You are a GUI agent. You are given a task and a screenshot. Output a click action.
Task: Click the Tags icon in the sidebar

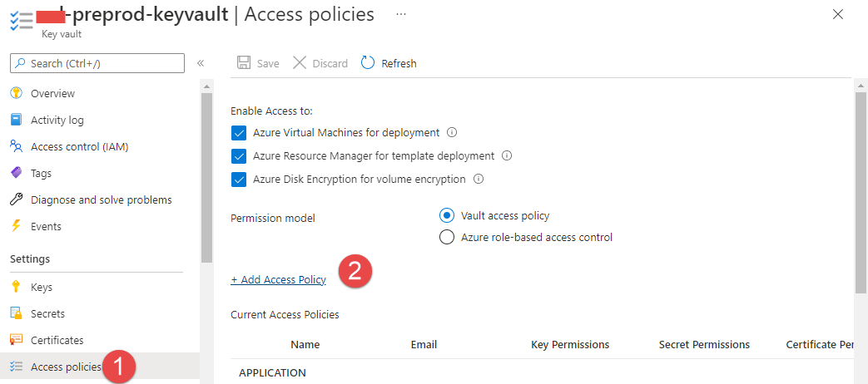pyautogui.click(x=16, y=173)
